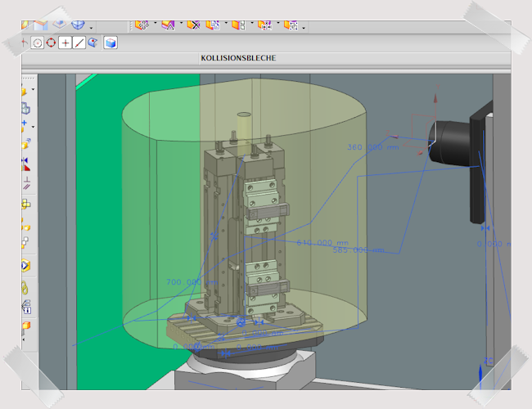Select the 360.000 mm dimension label
This screenshot has width=532, height=409.
(x=372, y=147)
